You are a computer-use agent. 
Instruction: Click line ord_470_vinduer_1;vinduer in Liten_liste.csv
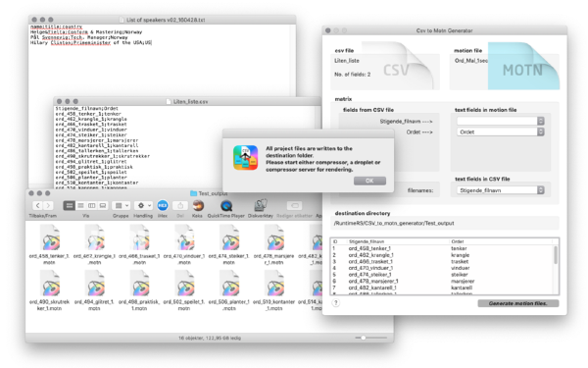[91, 130]
